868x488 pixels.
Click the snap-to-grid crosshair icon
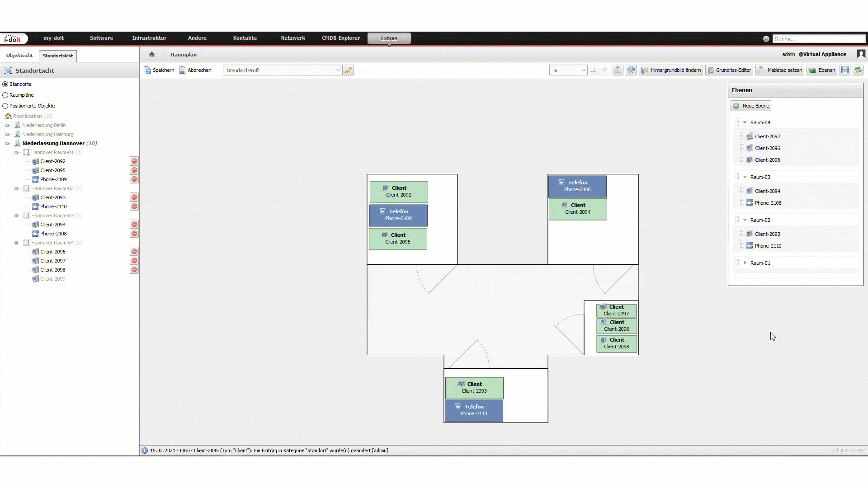604,70
